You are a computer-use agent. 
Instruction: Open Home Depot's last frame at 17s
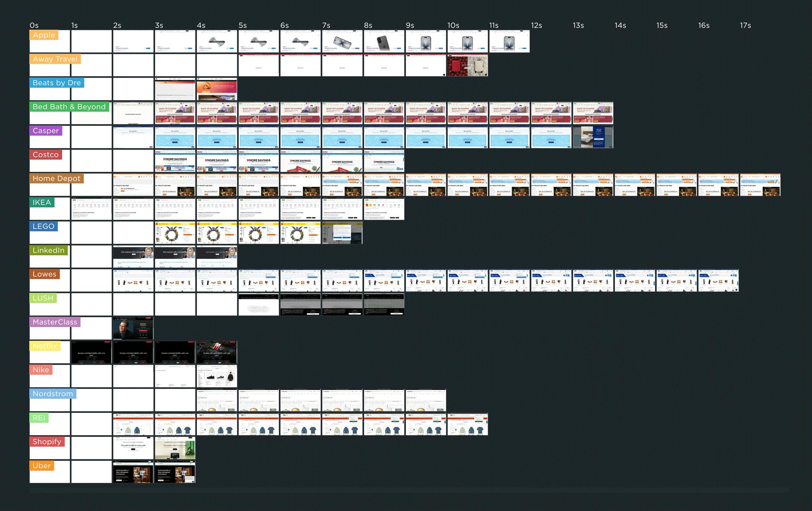click(760, 185)
